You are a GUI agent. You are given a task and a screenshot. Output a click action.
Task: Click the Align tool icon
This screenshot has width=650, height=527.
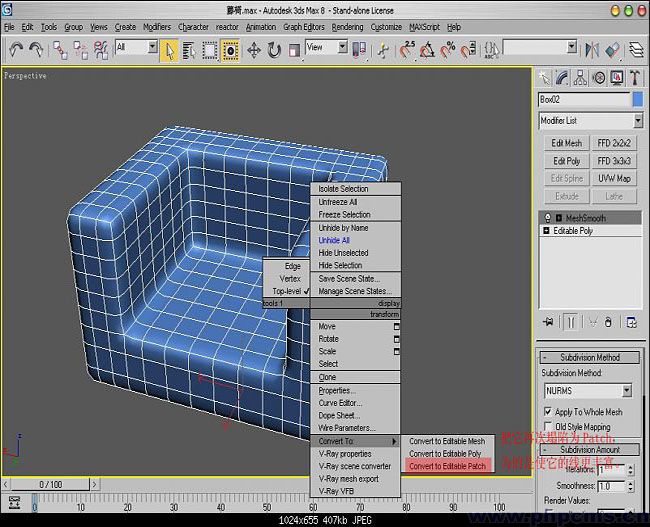(613, 50)
